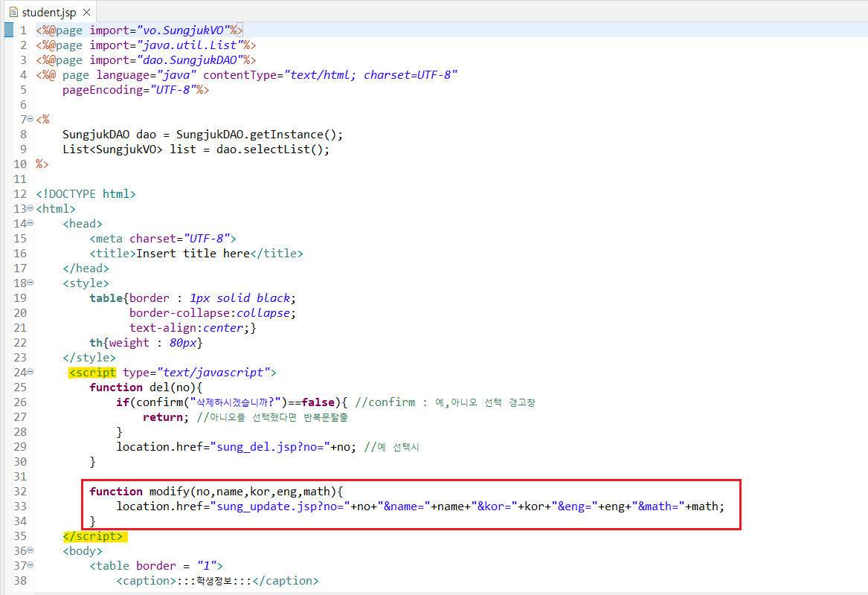Click 'Insert title here' title text
Screen dimensions: 868x595
point(193,254)
